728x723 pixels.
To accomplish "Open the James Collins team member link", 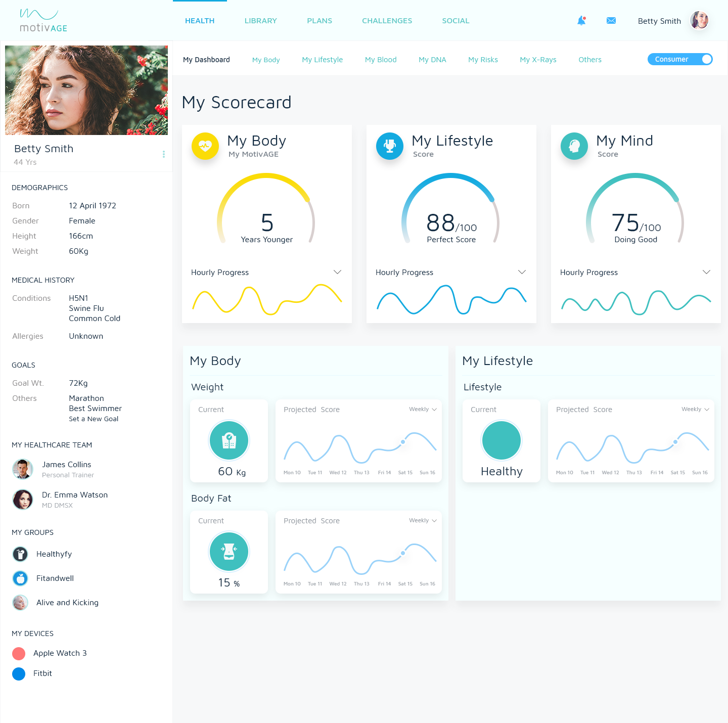I will (67, 465).
